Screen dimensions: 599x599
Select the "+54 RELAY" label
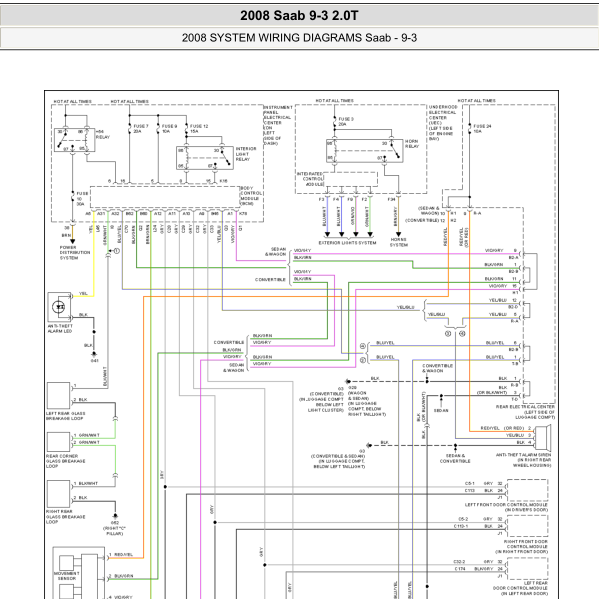pos(102,134)
